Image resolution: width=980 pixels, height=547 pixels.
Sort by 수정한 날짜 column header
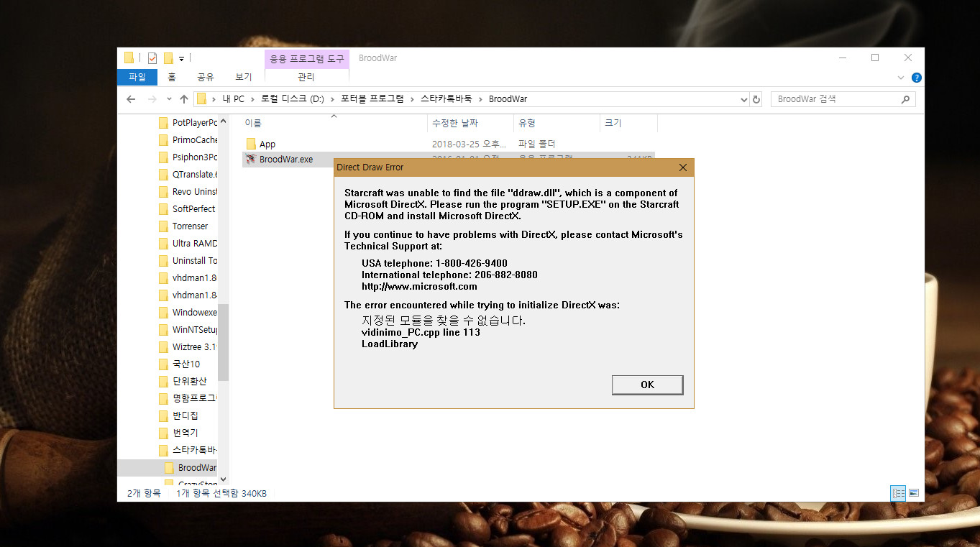tap(470, 123)
